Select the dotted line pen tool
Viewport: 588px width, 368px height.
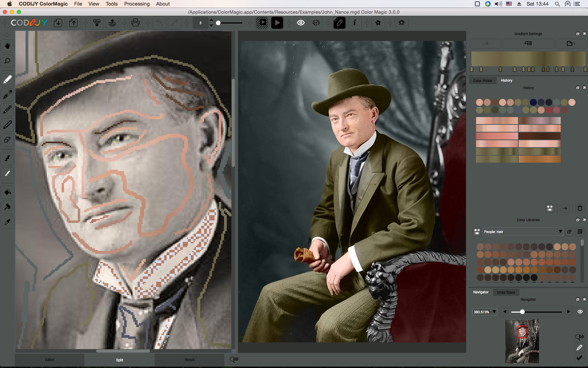point(7,110)
